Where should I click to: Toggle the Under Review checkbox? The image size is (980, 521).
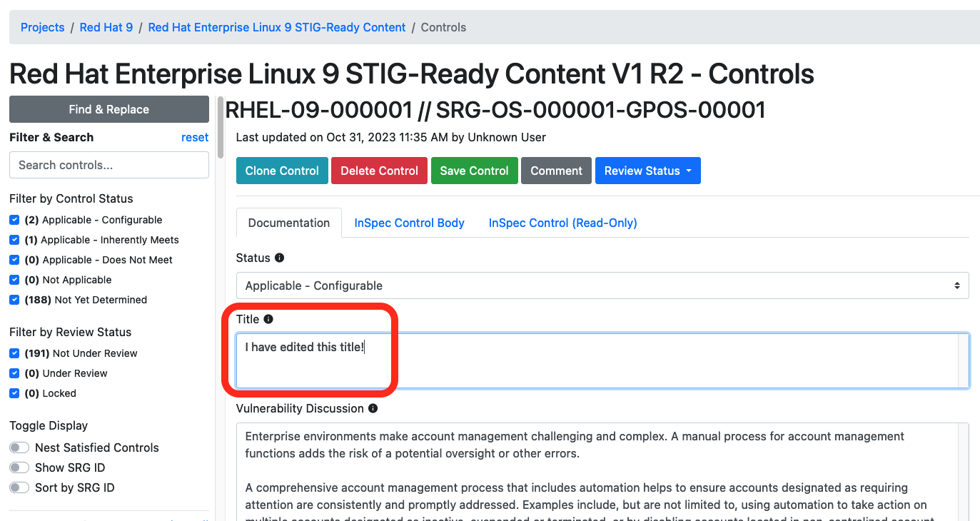(x=14, y=373)
